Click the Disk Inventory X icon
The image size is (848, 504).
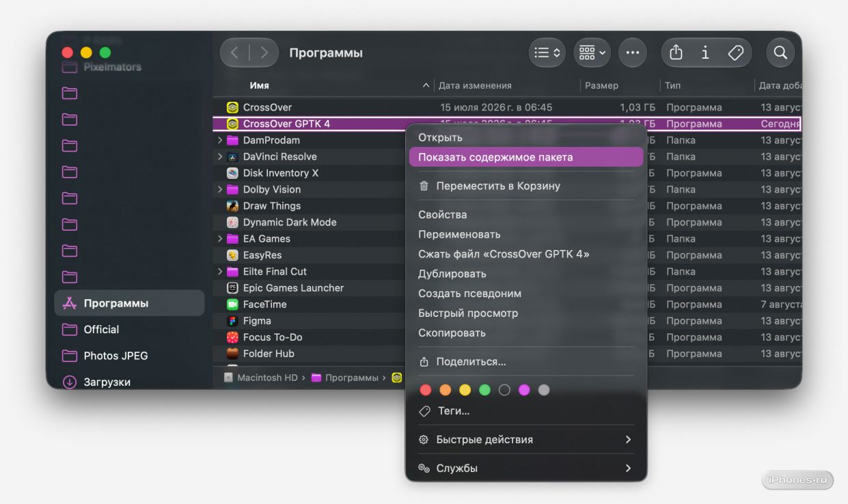tap(232, 173)
